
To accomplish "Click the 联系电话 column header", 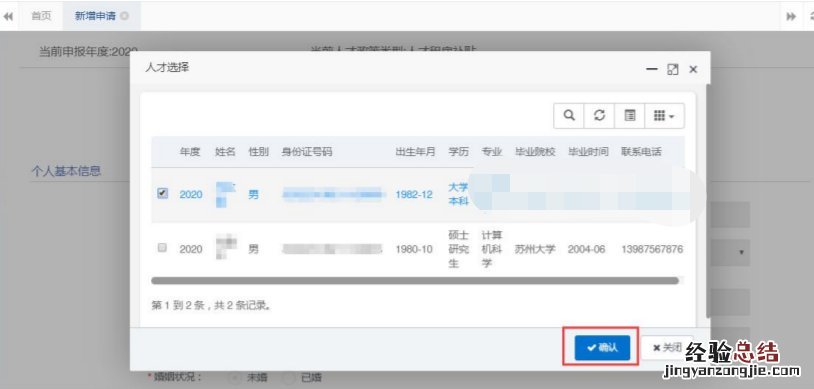I will point(642,152).
